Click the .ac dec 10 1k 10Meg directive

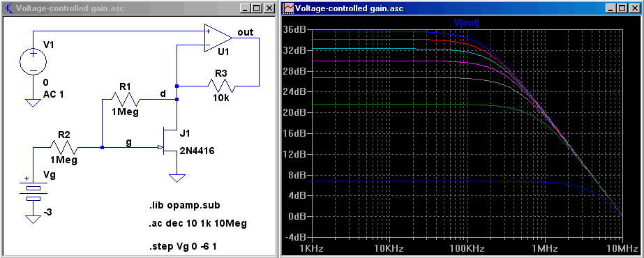pos(198,224)
